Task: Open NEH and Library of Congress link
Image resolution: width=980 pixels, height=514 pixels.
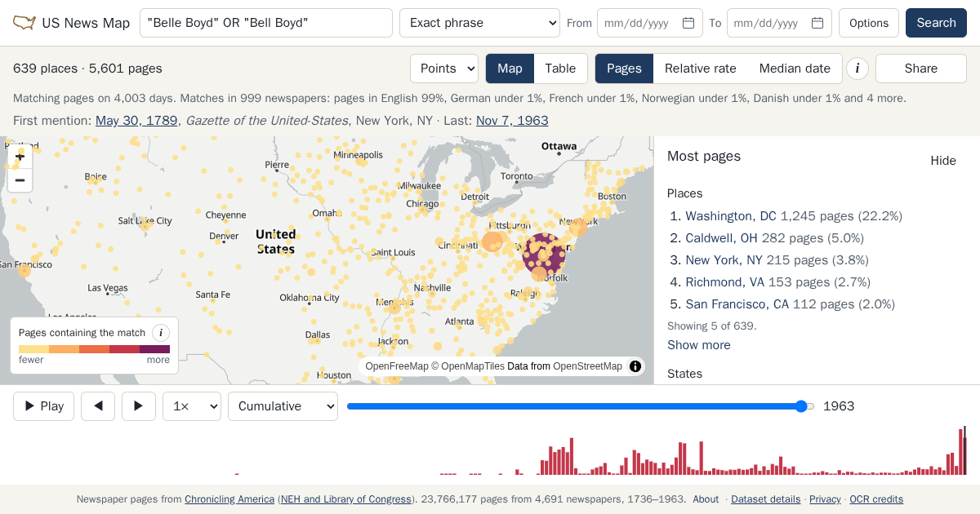Action: (x=346, y=499)
